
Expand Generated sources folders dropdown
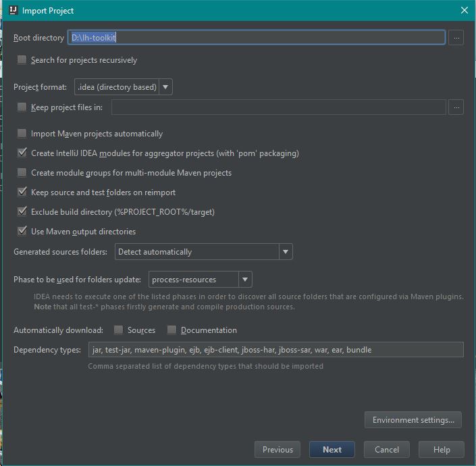coord(204,252)
